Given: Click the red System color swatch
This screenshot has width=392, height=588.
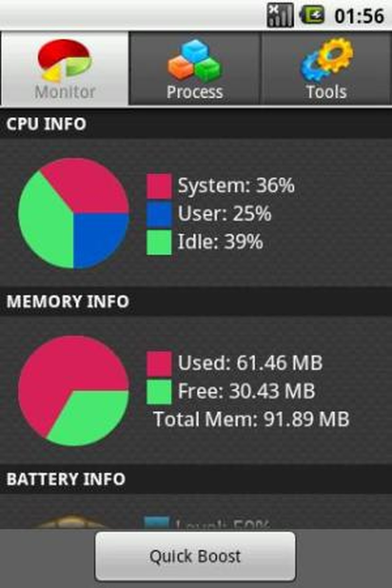Looking at the screenshot, I should (159, 186).
